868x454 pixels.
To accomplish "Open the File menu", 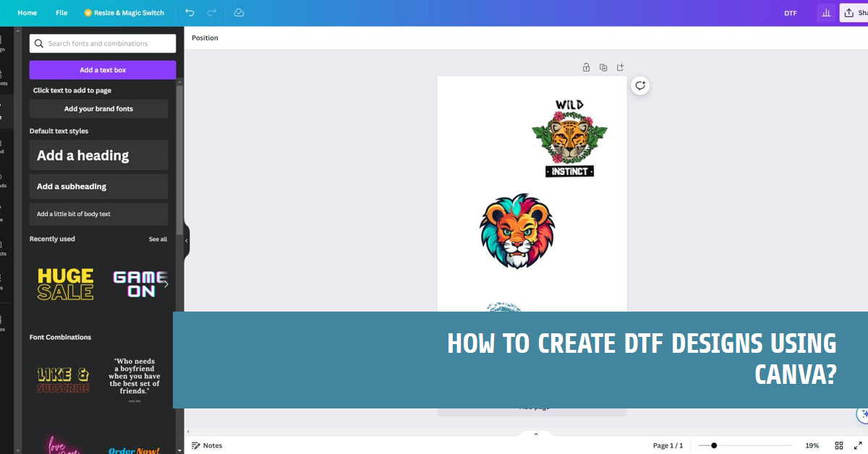I will click(61, 12).
